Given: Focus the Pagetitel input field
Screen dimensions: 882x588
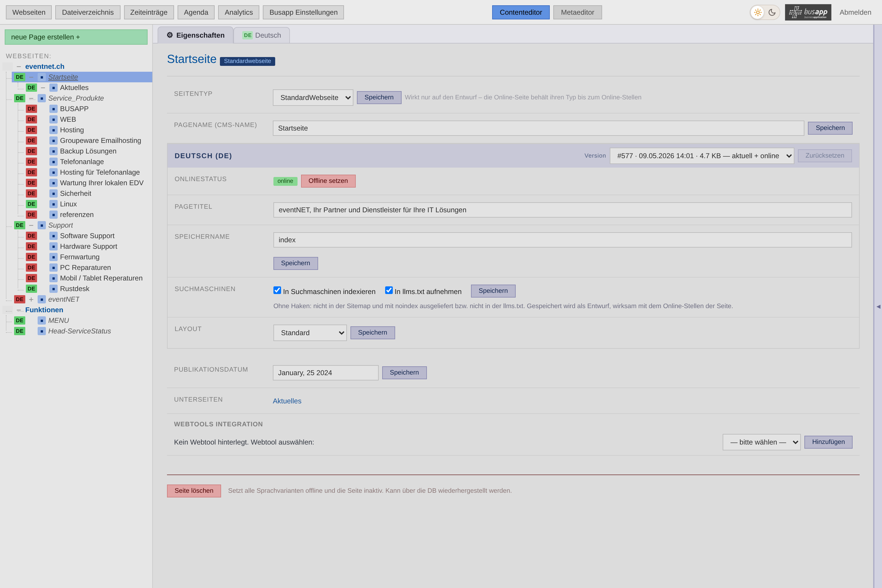Looking at the screenshot, I should [x=562, y=210].
